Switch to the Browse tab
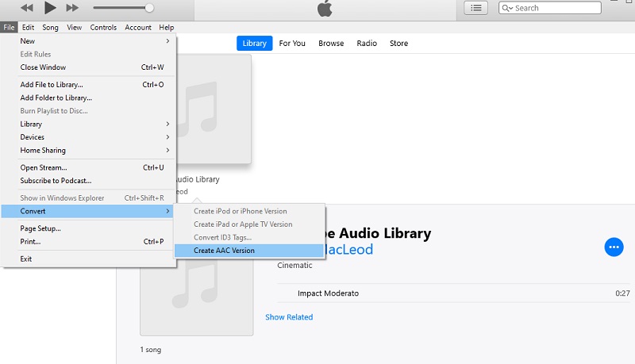This screenshot has height=364, width=635. pyautogui.click(x=331, y=44)
